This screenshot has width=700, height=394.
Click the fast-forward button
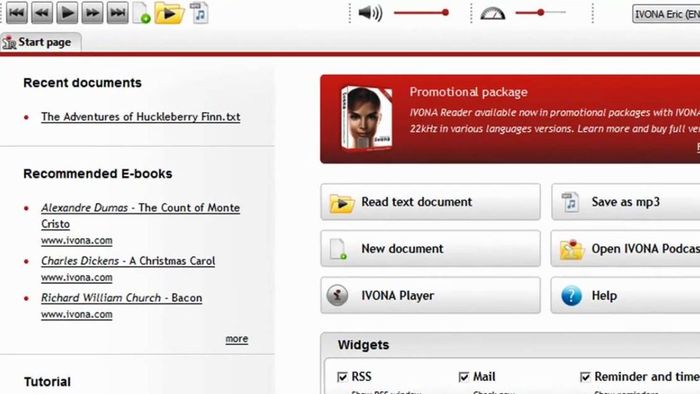point(92,12)
